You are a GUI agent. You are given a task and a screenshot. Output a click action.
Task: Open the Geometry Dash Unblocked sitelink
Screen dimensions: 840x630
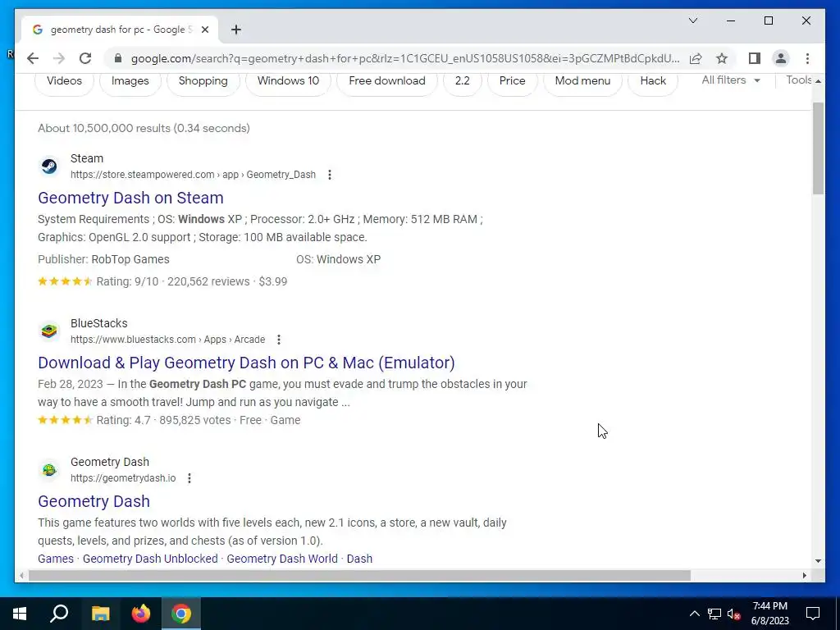[x=150, y=559]
